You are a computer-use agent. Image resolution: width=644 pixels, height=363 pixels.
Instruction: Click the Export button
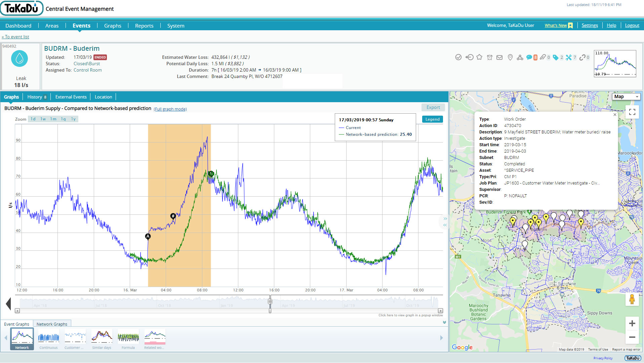click(x=433, y=108)
